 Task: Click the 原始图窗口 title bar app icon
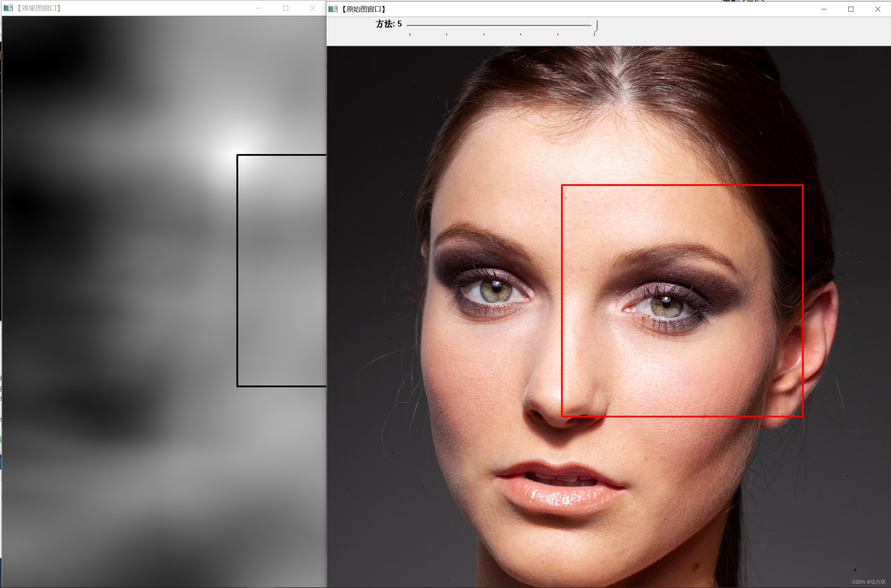click(333, 9)
